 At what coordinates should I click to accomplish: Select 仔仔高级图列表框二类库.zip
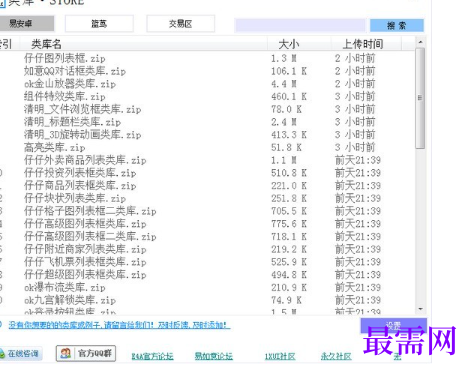coord(90,236)
